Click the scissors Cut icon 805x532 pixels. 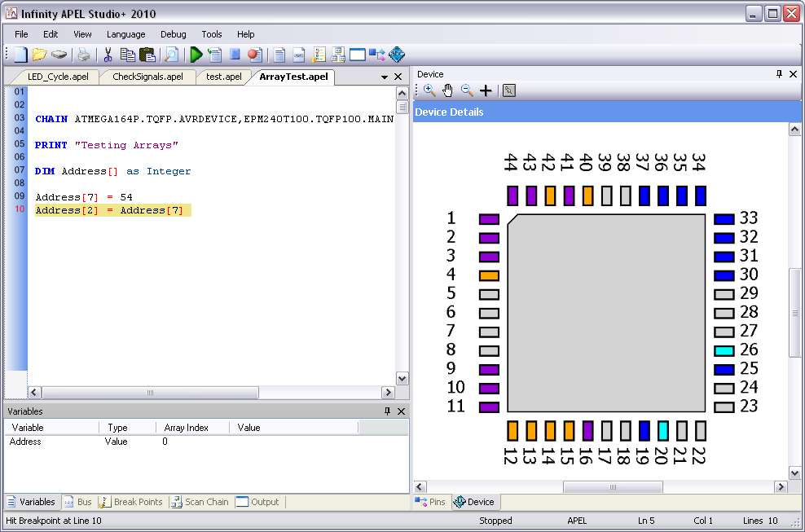pos(107,55)
